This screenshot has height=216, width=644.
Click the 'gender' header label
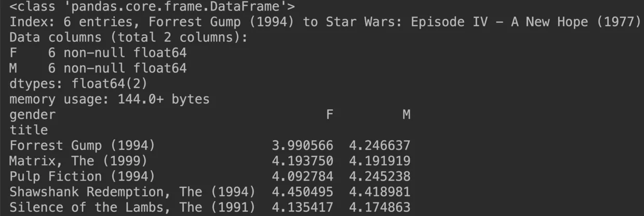coord(32,115)
